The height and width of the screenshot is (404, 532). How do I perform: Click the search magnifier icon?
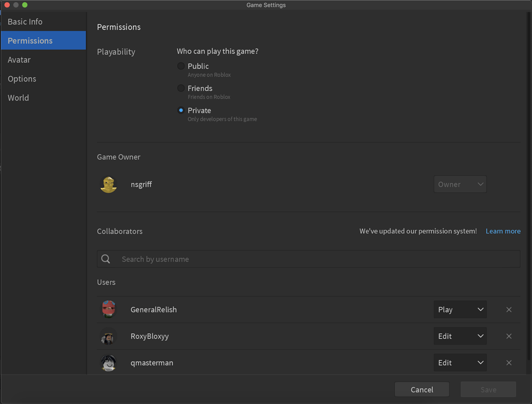(x=105, y=259)
